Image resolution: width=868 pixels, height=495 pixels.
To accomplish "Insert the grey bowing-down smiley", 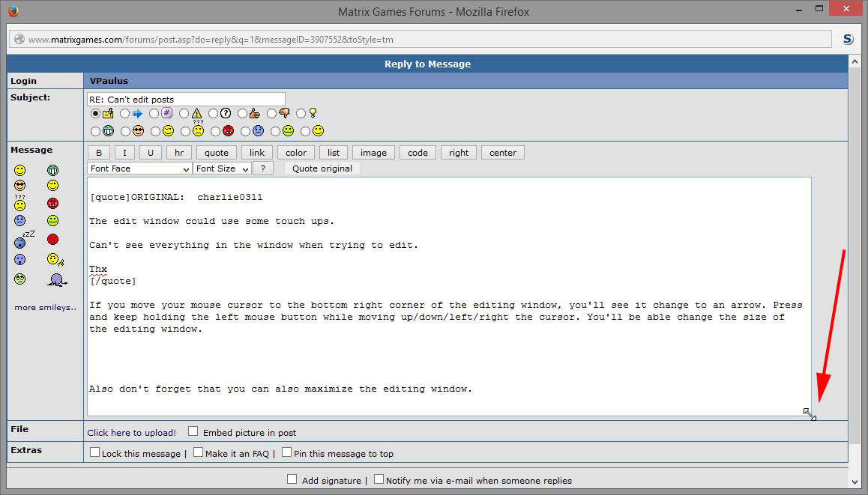I will click(x=56, y=280).
